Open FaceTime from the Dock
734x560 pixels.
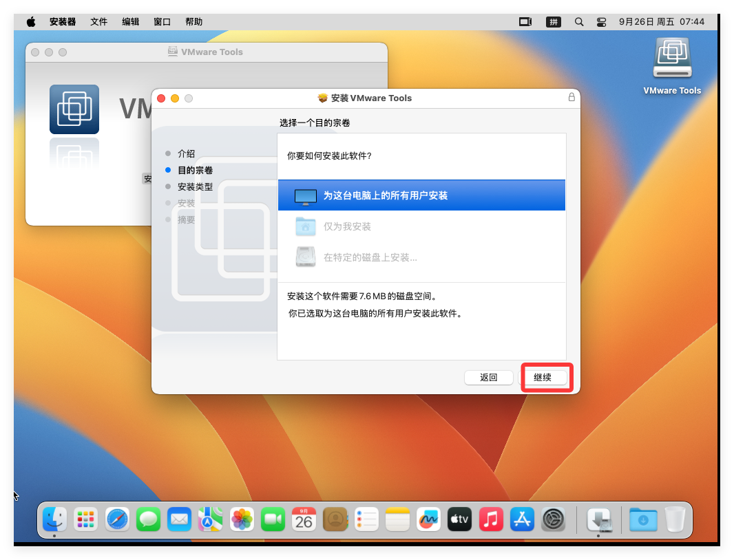(x=273, y=519)
